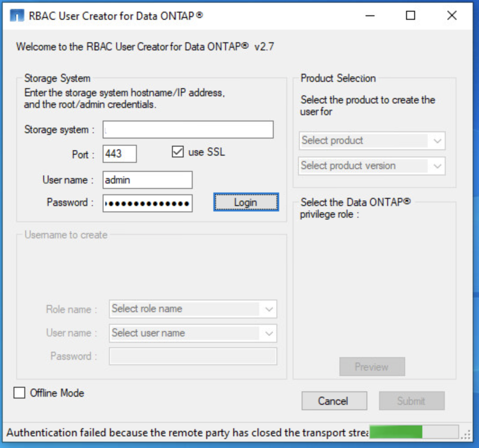The image size is (479, 448).
Task: Click the Cancel button
Action: tap(334, 401)
